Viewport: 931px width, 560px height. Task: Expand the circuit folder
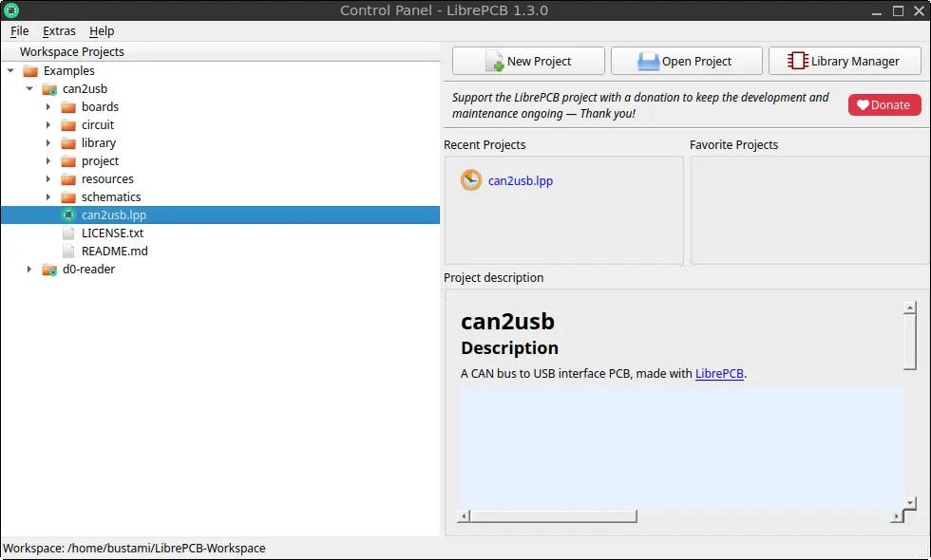pyautogui.click(x=48, y=124)
